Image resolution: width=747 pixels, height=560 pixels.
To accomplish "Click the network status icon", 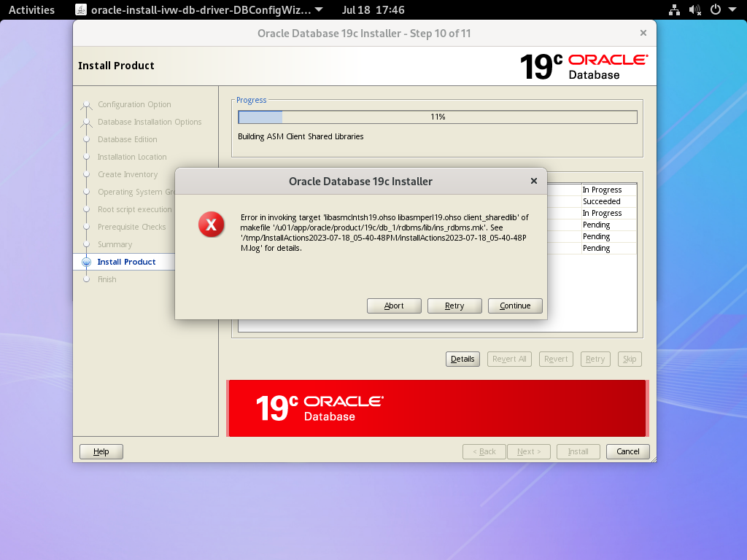I will [x=674, y=10].
